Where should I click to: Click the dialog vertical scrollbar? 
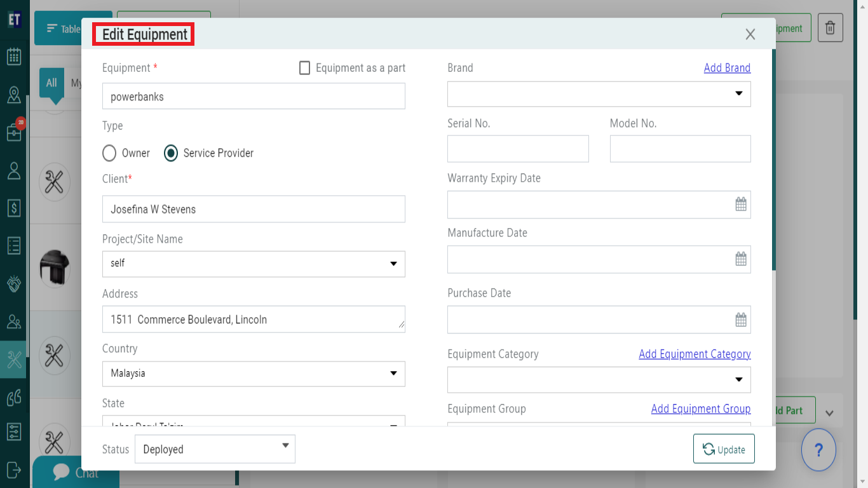pos(773,160)
